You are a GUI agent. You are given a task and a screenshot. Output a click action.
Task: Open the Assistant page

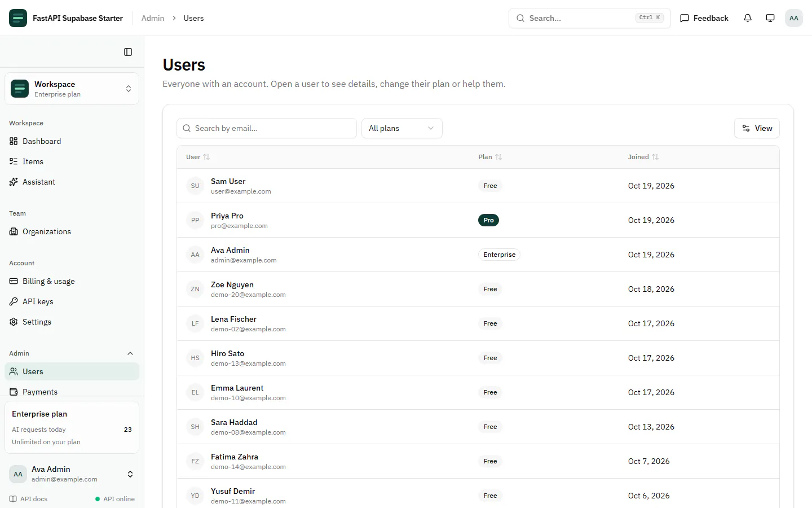72,182
